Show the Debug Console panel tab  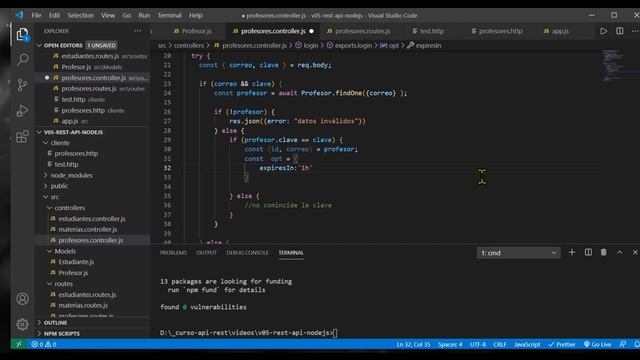(x=247, y=253)
